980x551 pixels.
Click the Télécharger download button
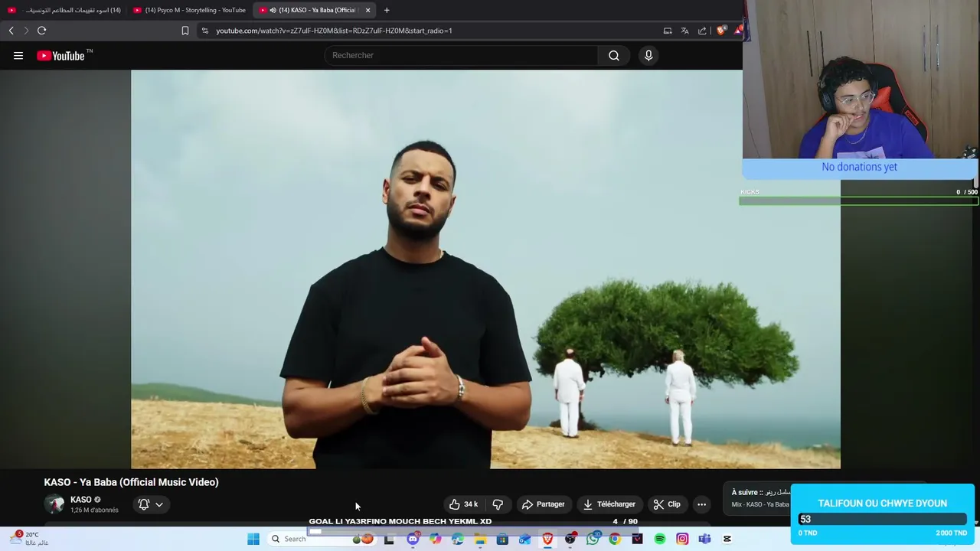point(609,504)
